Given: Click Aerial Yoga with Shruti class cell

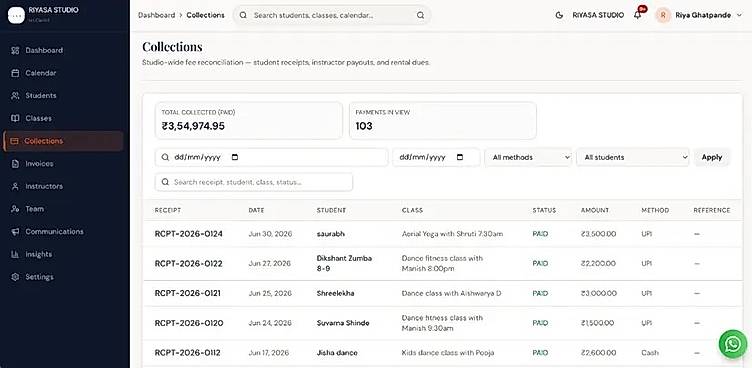Looking at the screenshot, I should [452, 234].
